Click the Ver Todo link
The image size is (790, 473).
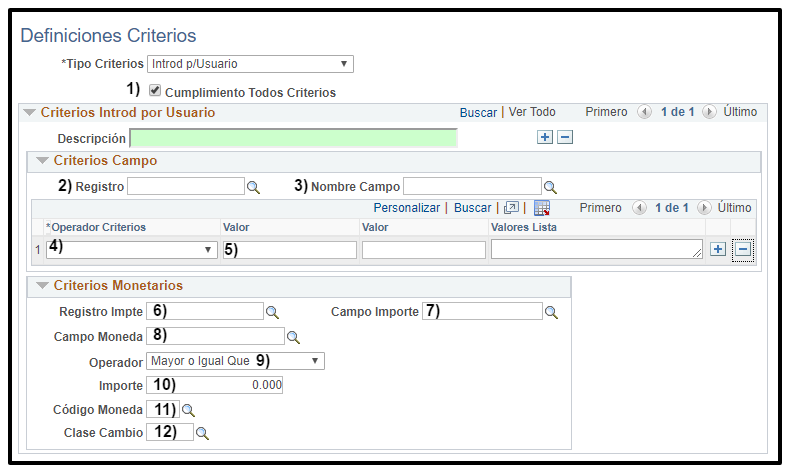532,112
